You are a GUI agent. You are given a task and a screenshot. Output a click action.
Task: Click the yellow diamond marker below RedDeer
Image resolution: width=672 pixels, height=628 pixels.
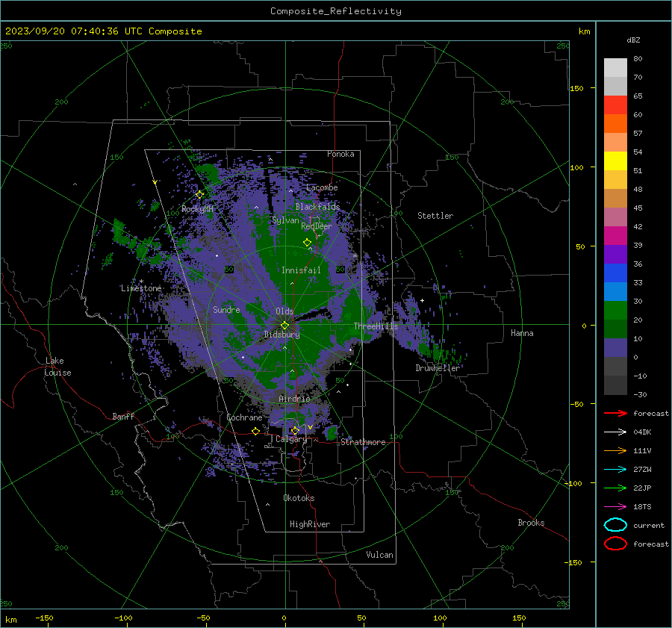click(x=307, y=242)
